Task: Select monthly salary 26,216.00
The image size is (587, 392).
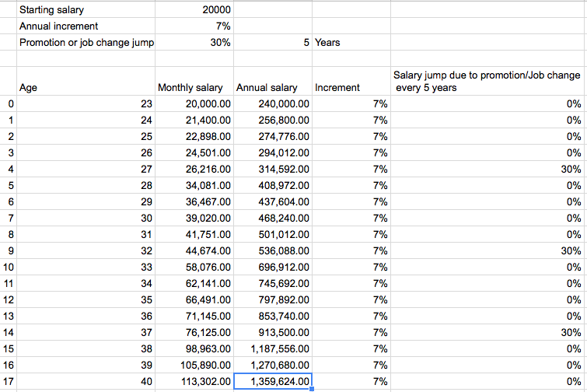Action: [x=194, y=169]
